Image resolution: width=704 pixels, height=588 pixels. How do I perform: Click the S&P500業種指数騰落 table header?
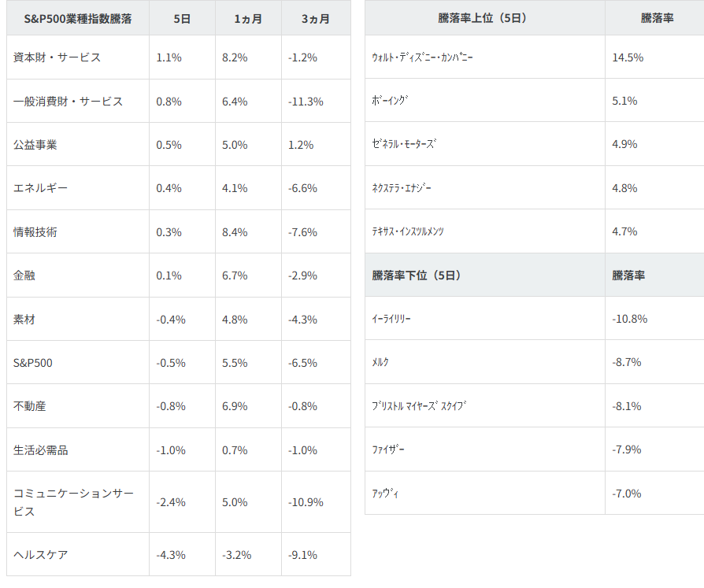[x=78, y=17]
